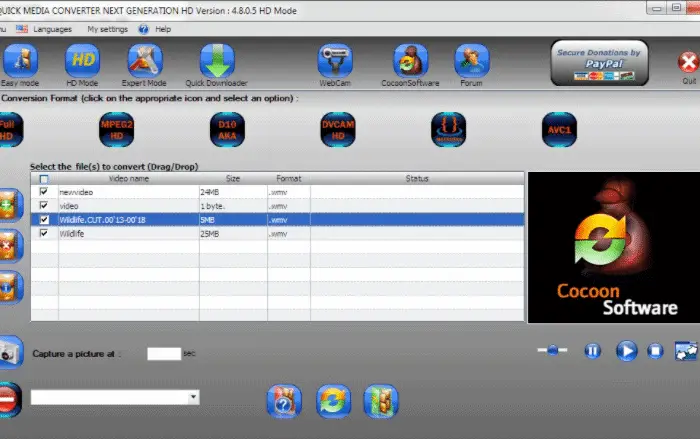The height and width of the screenshot is (439, 700).
Task: Pause the video preview
Action: (592, 351)
